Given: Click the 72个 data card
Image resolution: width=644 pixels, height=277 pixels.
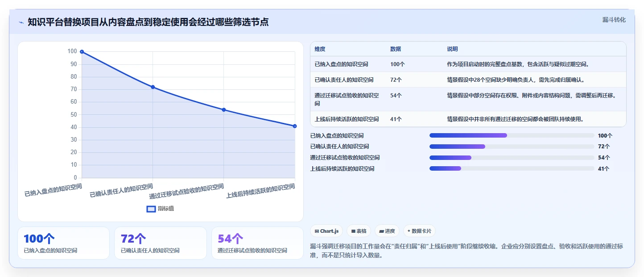Looking at the screenshot, I should [161, 243].
